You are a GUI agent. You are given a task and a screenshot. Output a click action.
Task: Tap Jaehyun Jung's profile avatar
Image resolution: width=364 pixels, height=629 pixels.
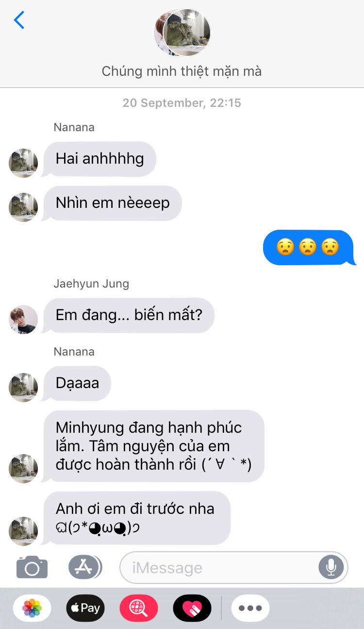[x=23, y=319]
